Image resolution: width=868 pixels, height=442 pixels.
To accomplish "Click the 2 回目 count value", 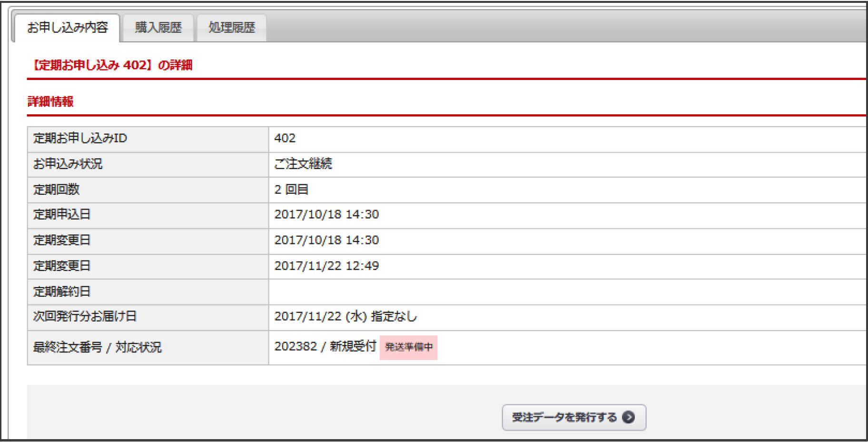I will 291,190.
